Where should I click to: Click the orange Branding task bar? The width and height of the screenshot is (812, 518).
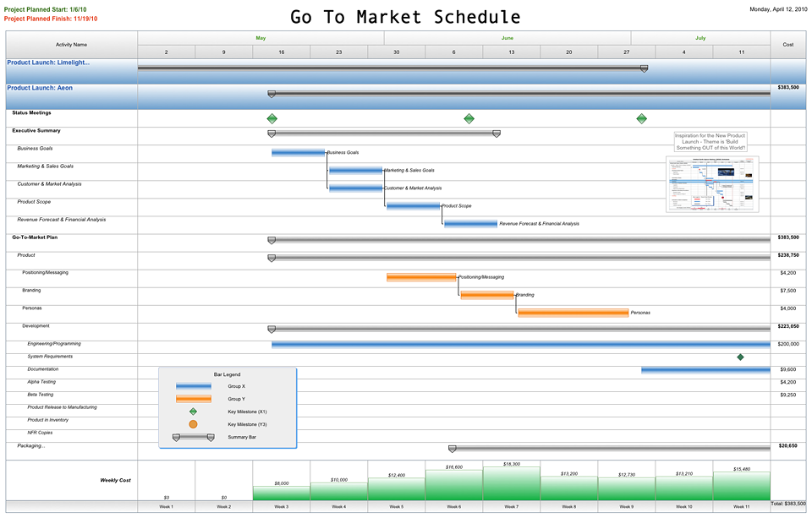(x=487, y=295)
